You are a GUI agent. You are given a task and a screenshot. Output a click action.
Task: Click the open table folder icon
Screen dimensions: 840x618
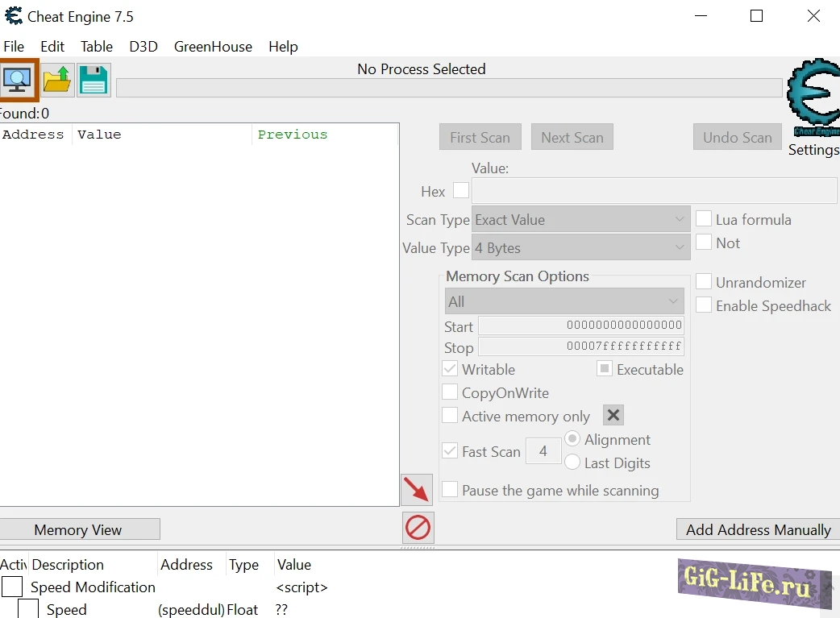[57, 80]
